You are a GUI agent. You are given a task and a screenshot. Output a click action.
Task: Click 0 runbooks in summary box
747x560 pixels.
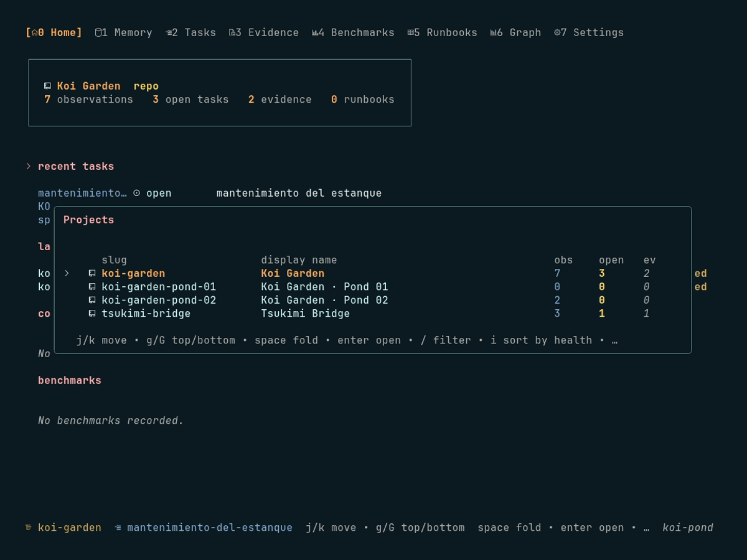click(362, 100)
